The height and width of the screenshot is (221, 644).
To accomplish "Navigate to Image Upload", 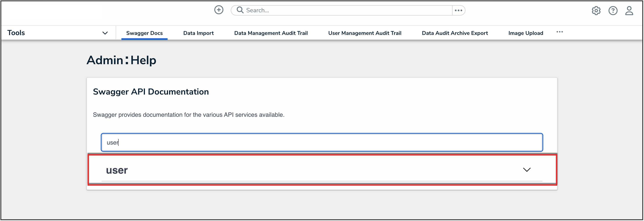I will (x=526, y=33).
